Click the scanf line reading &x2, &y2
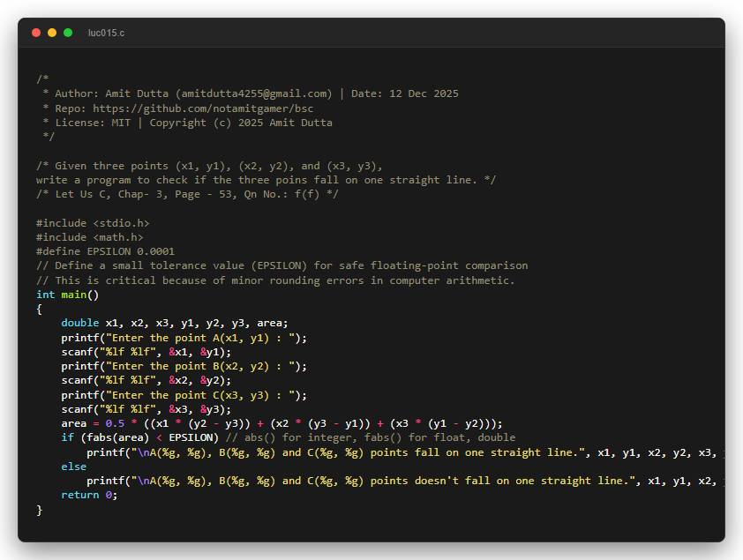 coord(146,381)
